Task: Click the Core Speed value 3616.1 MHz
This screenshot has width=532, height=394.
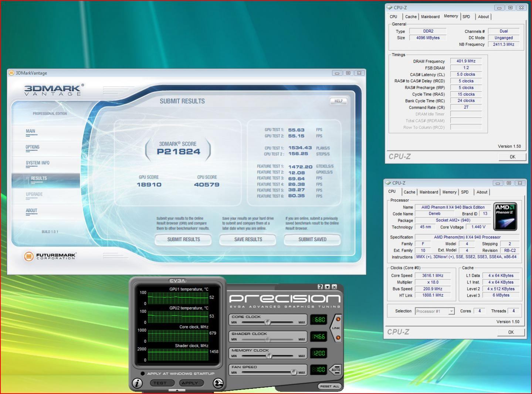Action: pos(433,276)
